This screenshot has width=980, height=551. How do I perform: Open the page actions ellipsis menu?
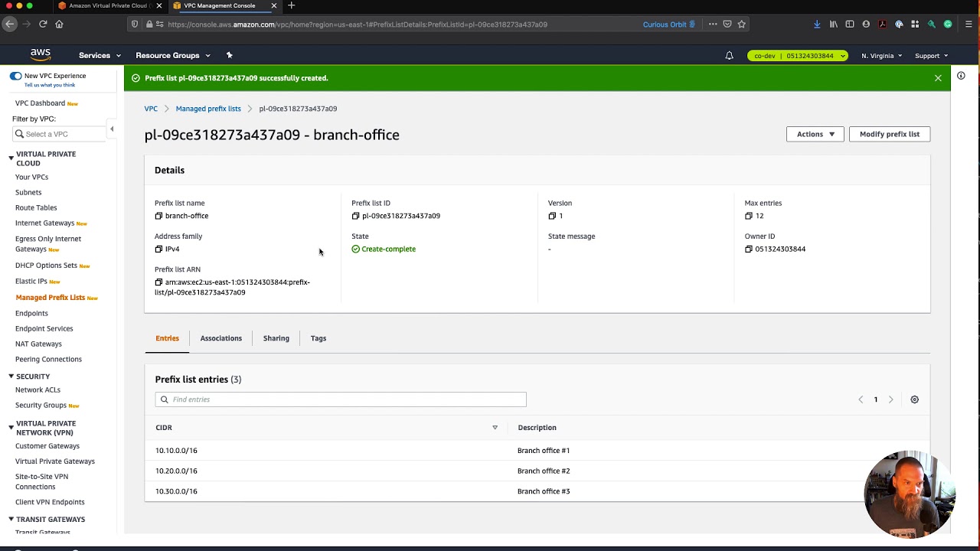713,24
